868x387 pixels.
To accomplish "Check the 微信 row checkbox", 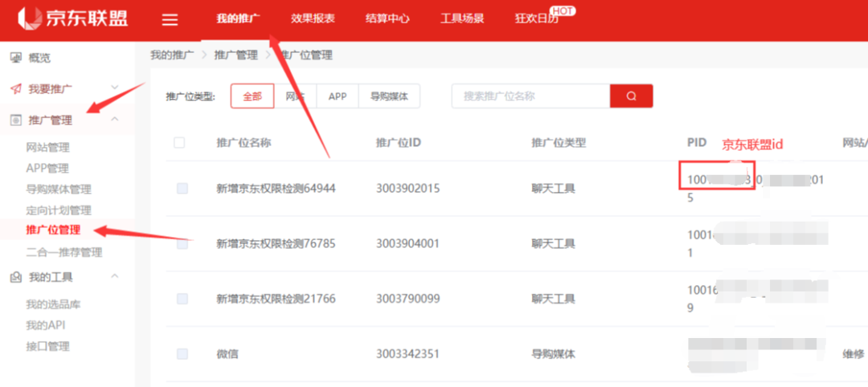I will [182, 354].
